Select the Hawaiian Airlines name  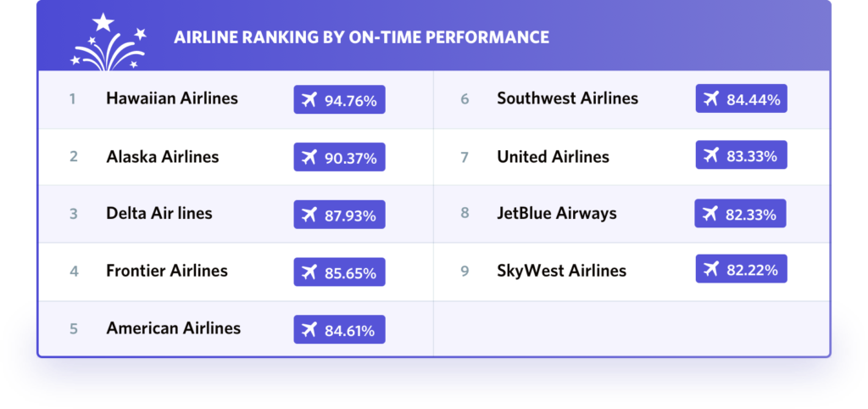coord(172,98)
